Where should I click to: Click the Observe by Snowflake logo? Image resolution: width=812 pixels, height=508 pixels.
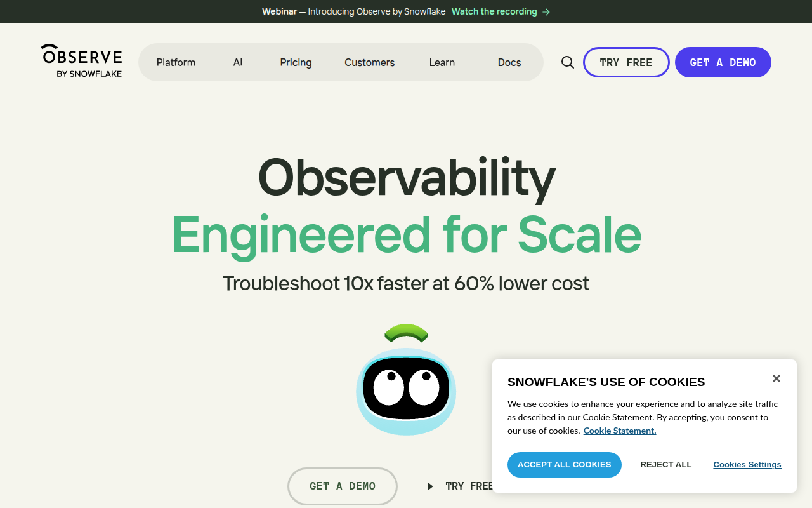[x=81, y=61]
